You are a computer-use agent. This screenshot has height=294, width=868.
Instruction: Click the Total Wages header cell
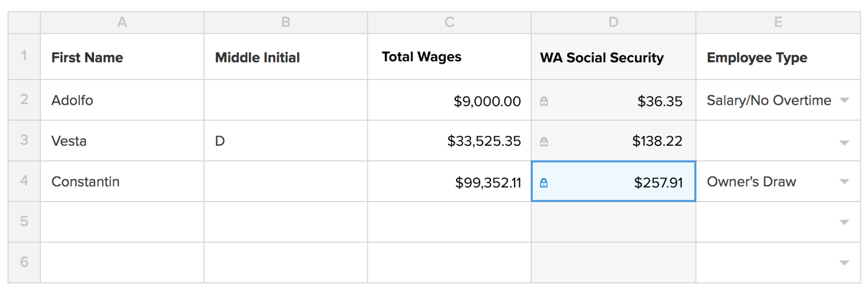pyautogui.click(x=449, y=57)
